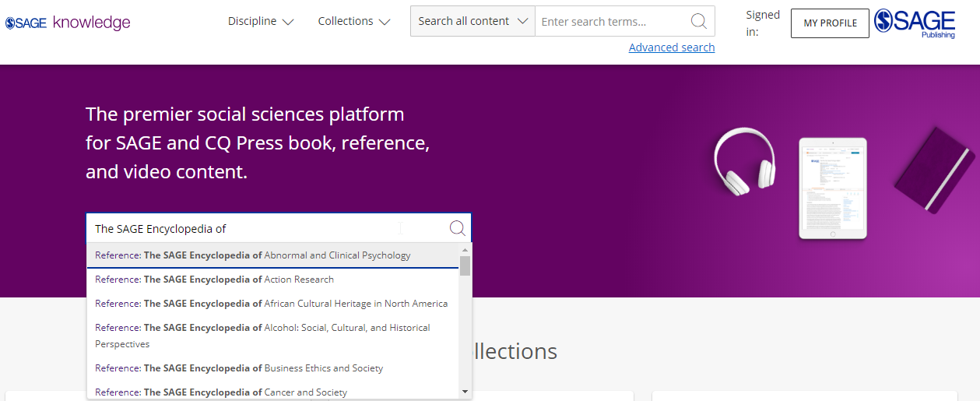Select Abnormal and Clinical Psychology suggestion
The height and width of the screenshot is (401, 980).
(x=272, y=255)
